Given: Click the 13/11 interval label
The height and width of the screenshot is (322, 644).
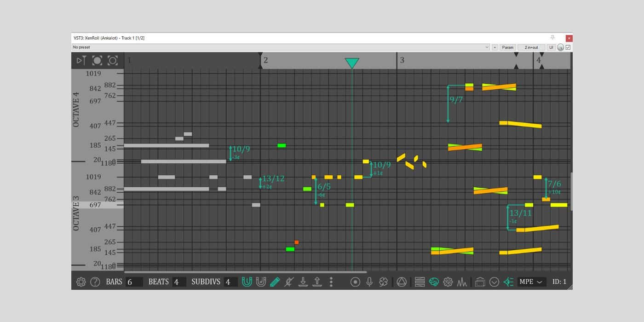Looking at the screenshot, I should coord(520,213).
